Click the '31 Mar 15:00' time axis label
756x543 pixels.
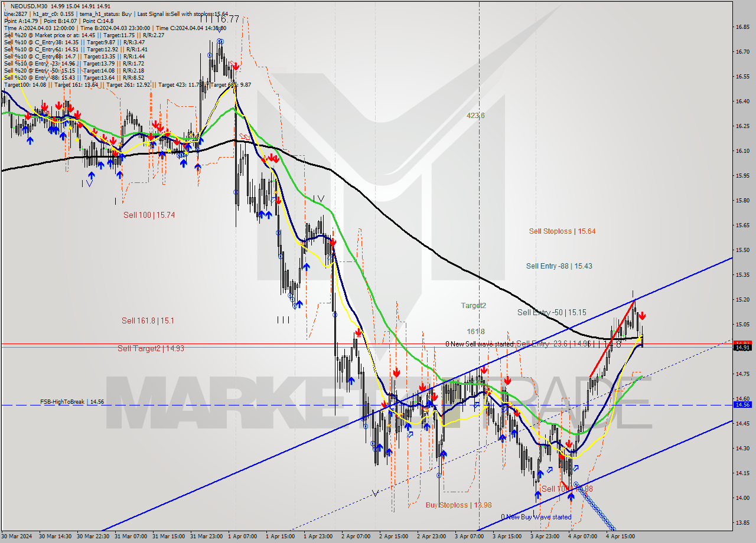click(169, 537)
